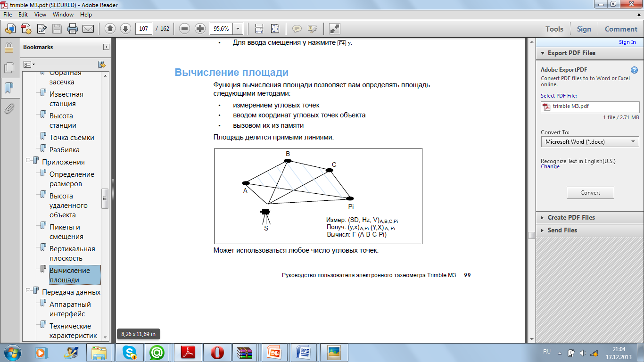Open WinRAR from the taskbar
The width and height of the screenshot is (644, 362).
(244, 352)
